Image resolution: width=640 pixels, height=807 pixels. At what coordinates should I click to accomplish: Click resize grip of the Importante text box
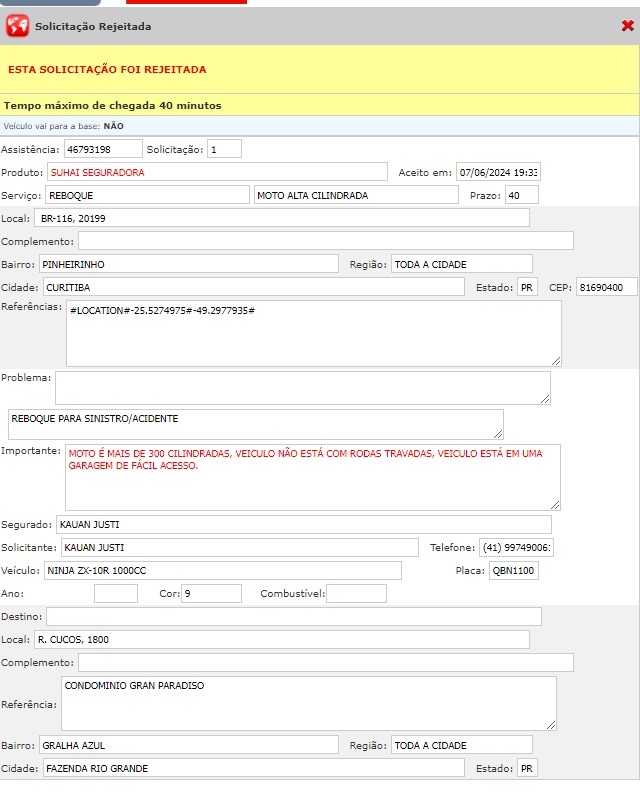point(554,504)
